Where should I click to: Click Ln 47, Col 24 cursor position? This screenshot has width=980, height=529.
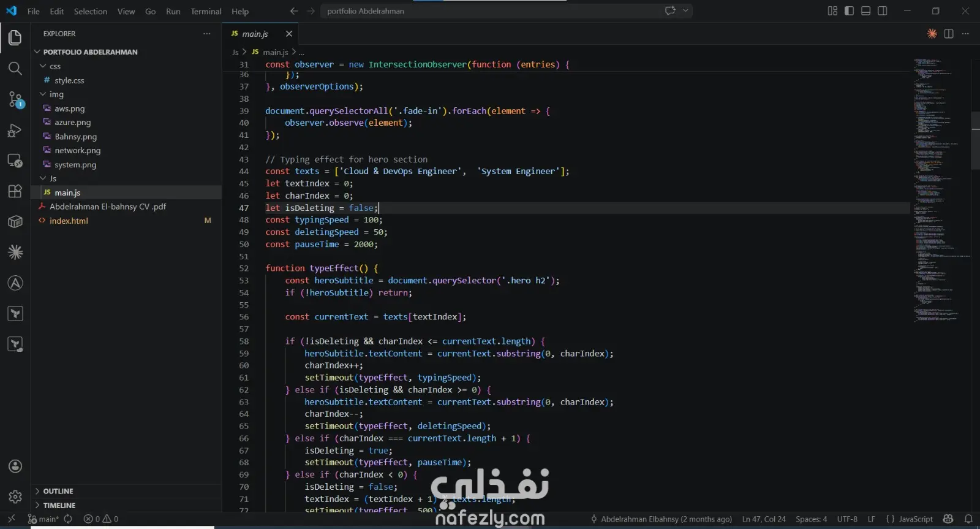(764, 519)
